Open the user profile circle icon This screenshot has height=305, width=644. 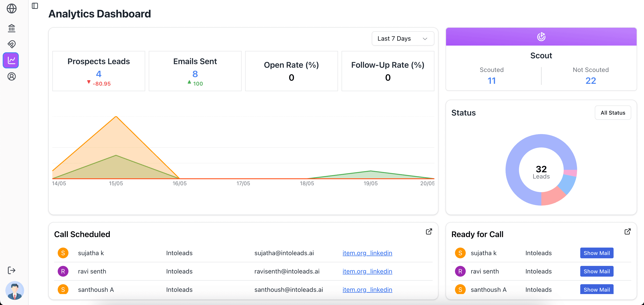click(x=11, y=76)
